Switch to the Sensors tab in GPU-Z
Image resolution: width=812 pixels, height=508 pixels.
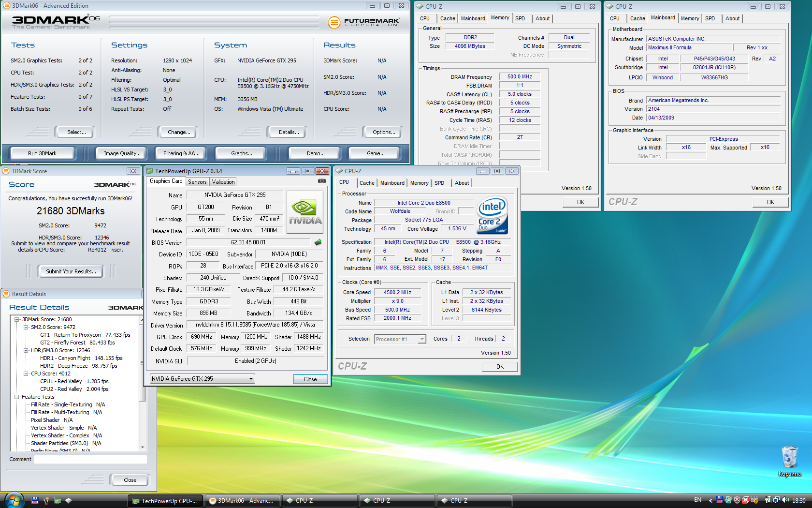pos(197,182)
